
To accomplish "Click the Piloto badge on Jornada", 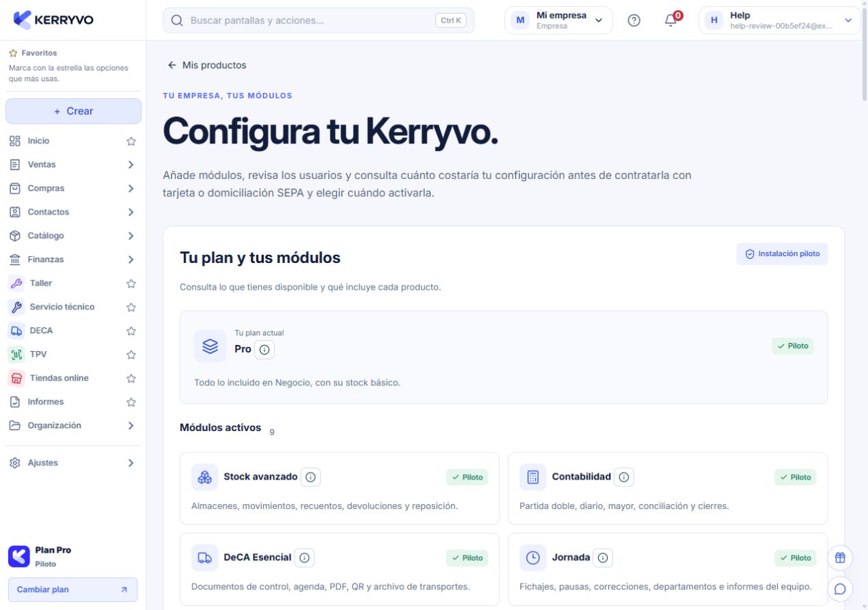I will (796, 558).
